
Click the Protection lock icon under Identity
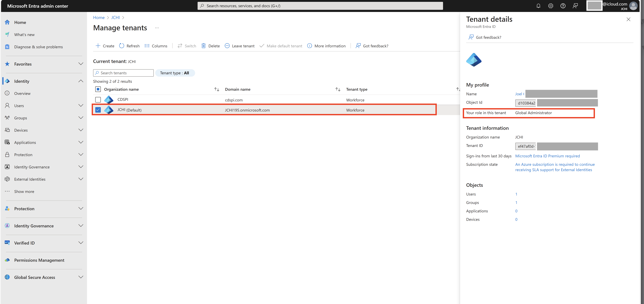click(x=7, y=155)
